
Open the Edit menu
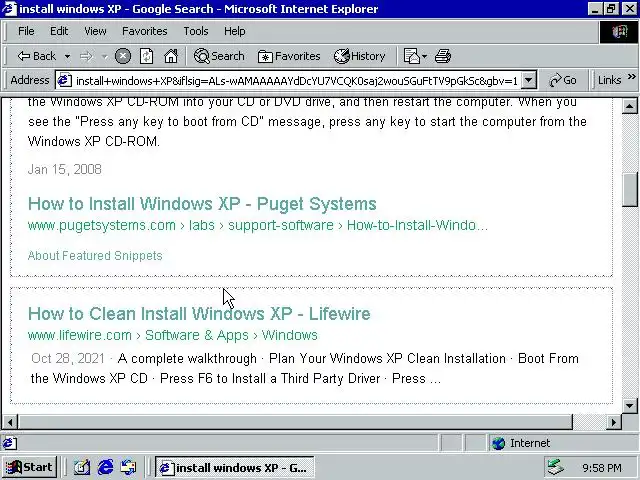[x=59, y=31]
